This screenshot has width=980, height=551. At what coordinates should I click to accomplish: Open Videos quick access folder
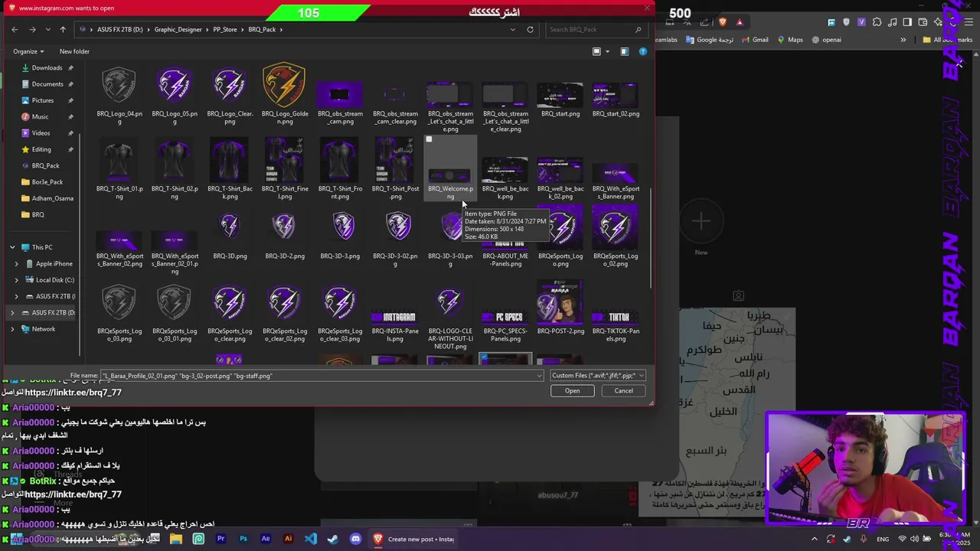[x=41, y=133]
